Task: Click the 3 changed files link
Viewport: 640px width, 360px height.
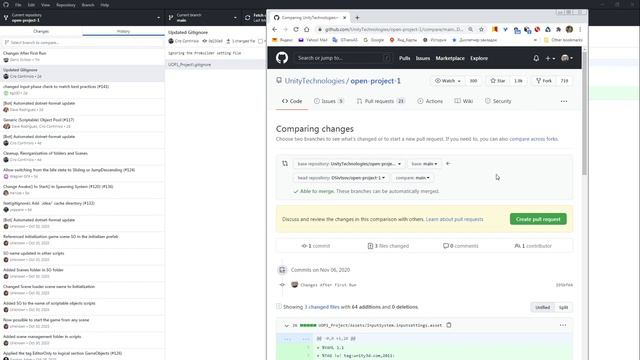Action: [322, 307]
